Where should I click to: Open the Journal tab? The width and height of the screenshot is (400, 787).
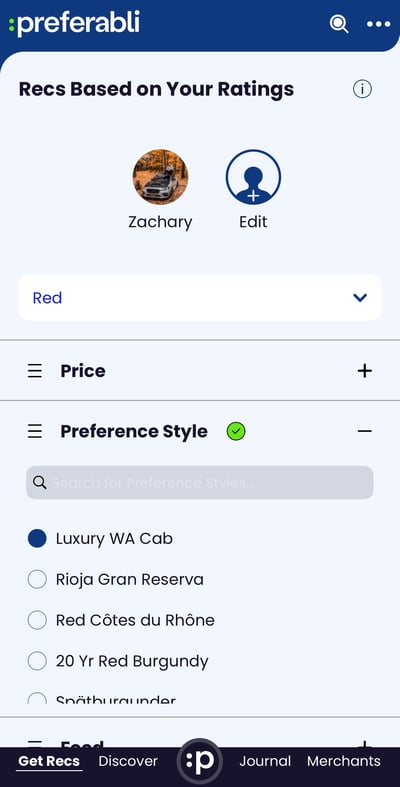[x=264, y=761]
